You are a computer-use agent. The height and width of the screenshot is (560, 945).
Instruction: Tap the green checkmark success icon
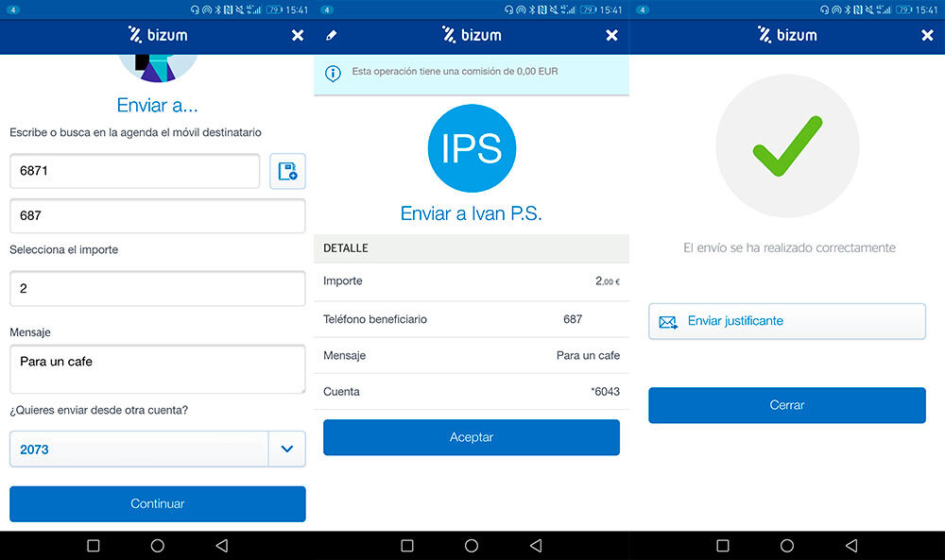[787, 145]
